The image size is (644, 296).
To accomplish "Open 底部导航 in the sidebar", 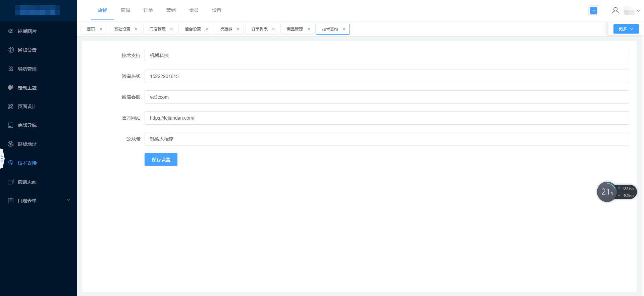I will (39, 125).
